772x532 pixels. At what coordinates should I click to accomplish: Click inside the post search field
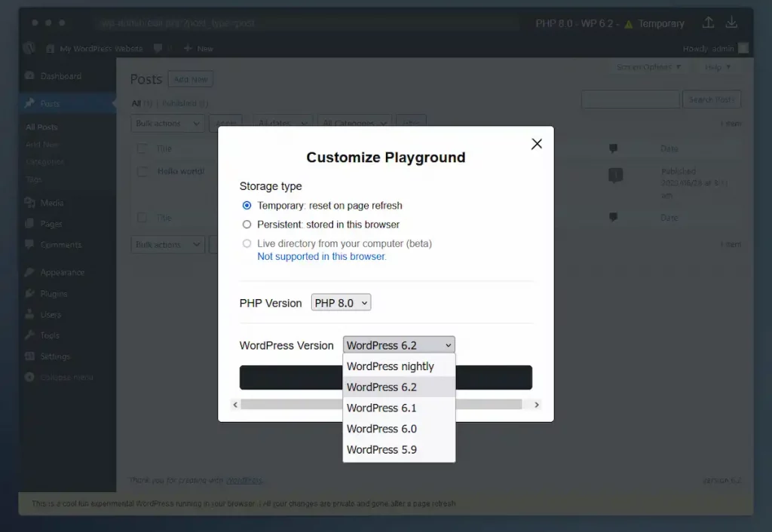coord(630,99)
